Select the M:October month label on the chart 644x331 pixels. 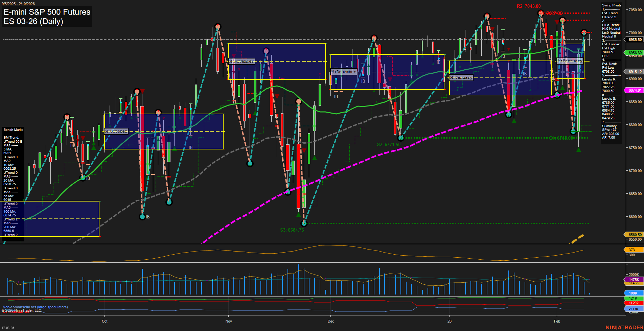tap(116, 131)
